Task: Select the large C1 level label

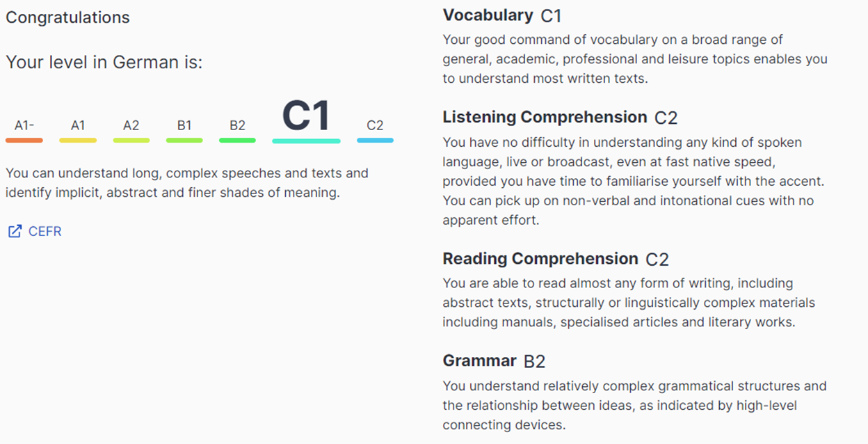Action: pyautogui.click(x=306, y=116)
